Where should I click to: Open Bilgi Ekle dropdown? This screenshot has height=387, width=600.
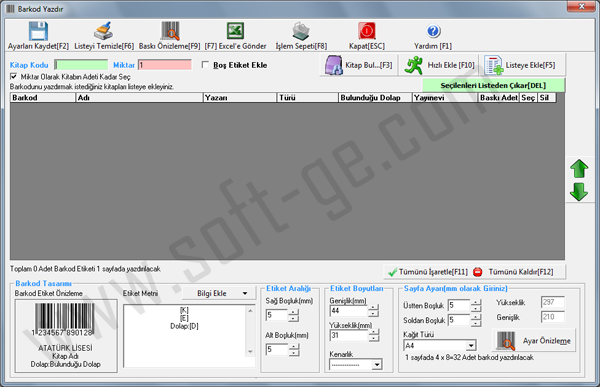click(219, 294)
